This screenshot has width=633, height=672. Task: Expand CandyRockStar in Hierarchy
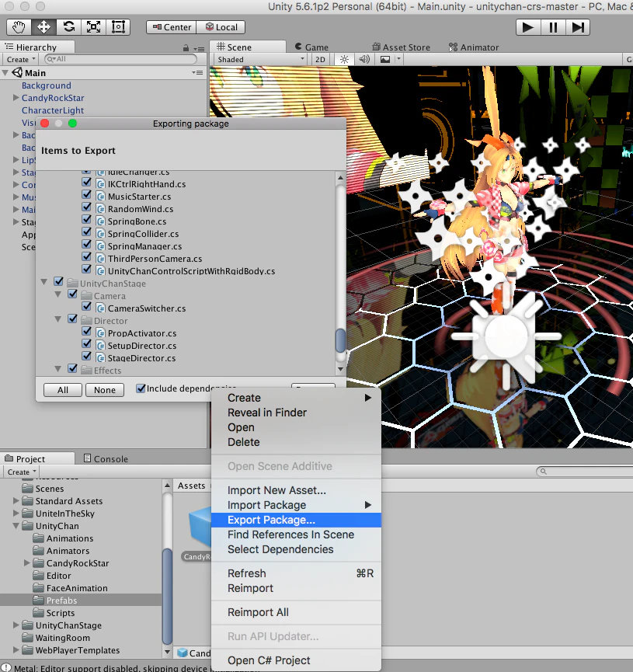[16, 98]
